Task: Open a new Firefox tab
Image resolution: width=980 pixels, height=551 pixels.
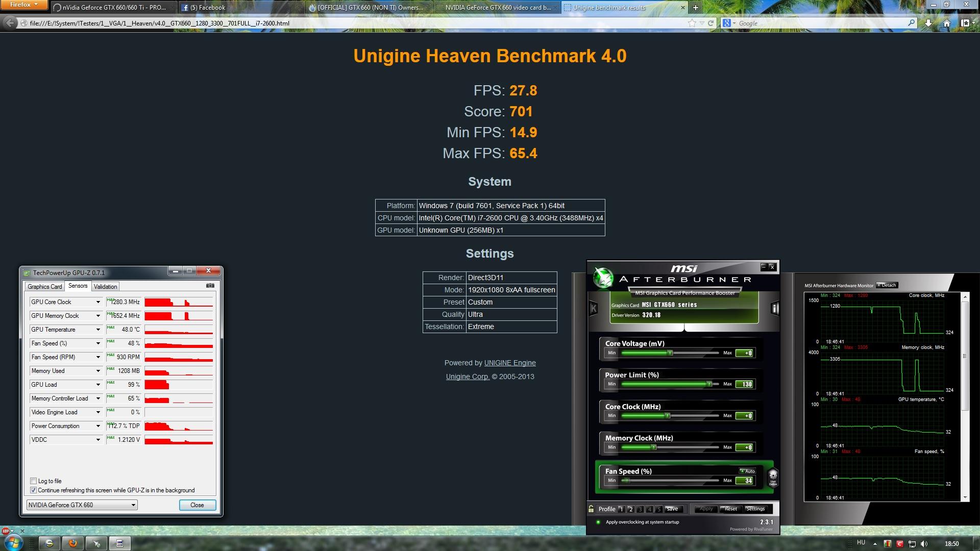Action: [695, 8]
